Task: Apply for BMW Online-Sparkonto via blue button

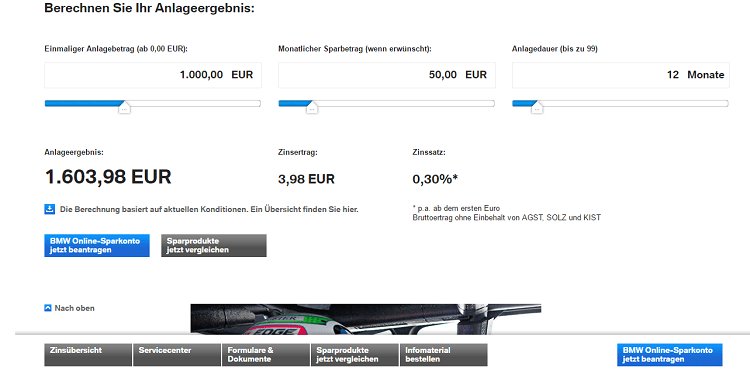Action: (97, 245)
